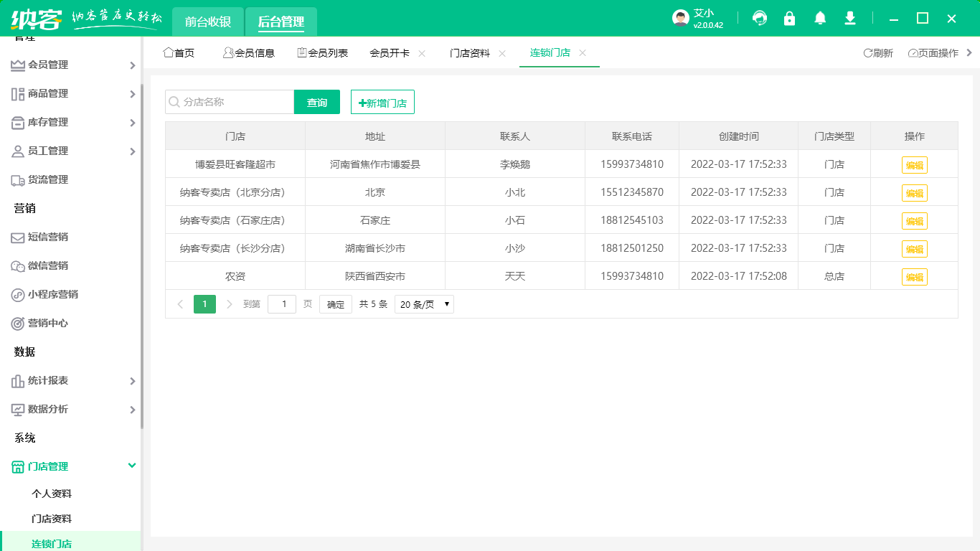
Task: Collapse the 门店管理 sidebar menu
Action: click(x=72, y=466)
